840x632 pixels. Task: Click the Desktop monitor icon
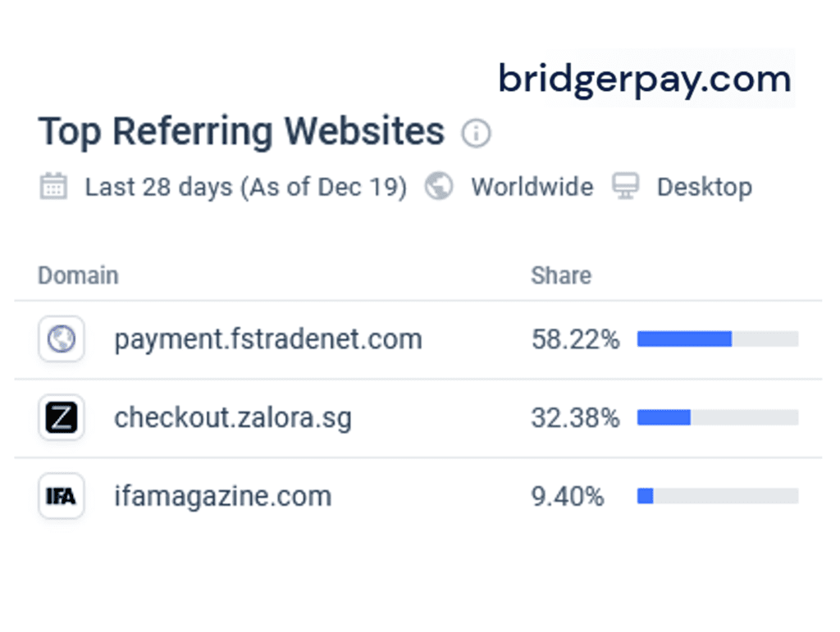point(627,187)
